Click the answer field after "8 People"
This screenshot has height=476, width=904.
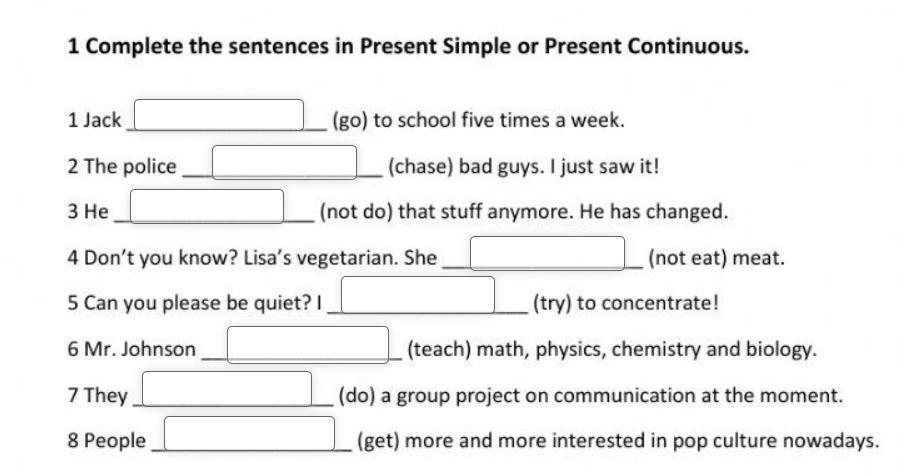coord(250,433)
